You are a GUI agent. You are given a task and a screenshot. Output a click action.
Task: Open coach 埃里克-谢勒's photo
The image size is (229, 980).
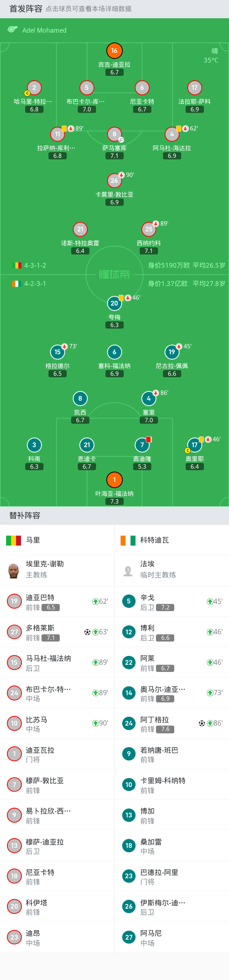tap(14, 571)
